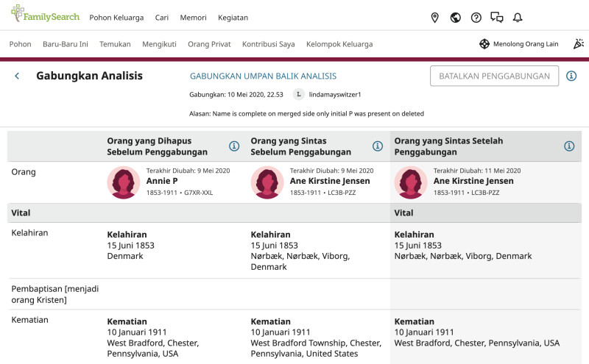The height and width of the screenshot is (364, 589).
Task: Click the Vital section header on left
Action: (21, 213)
